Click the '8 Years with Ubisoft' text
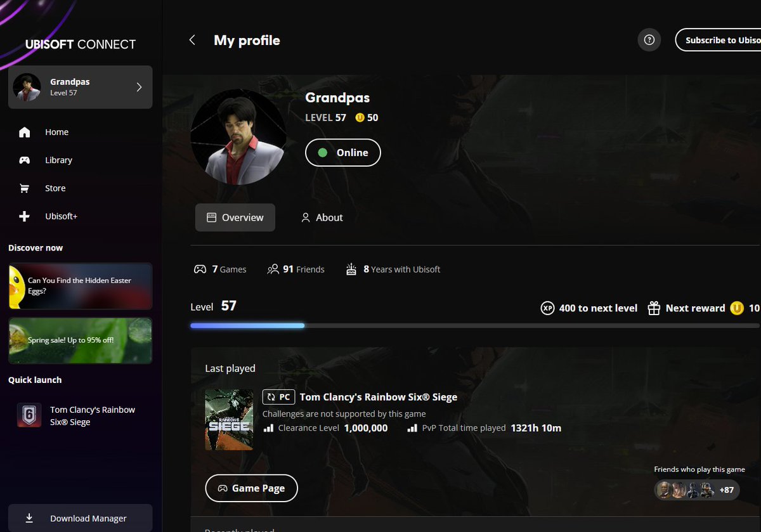 pos(401,269)
